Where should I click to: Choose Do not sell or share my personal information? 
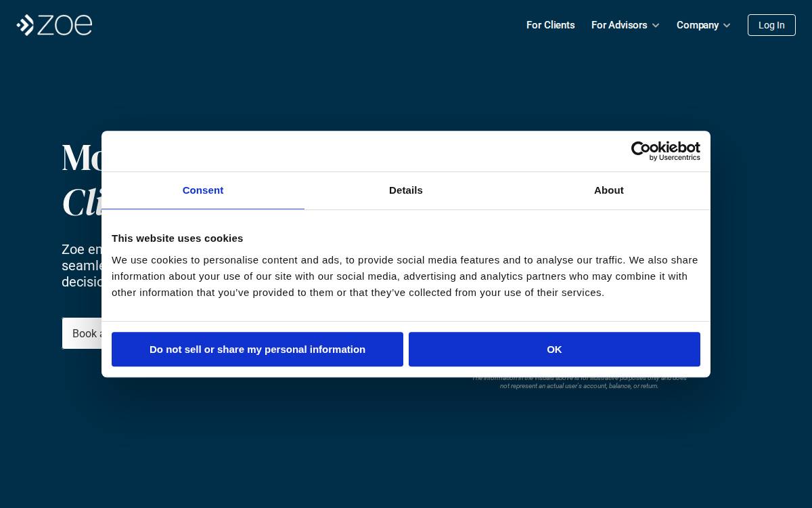tap(257, 350)
